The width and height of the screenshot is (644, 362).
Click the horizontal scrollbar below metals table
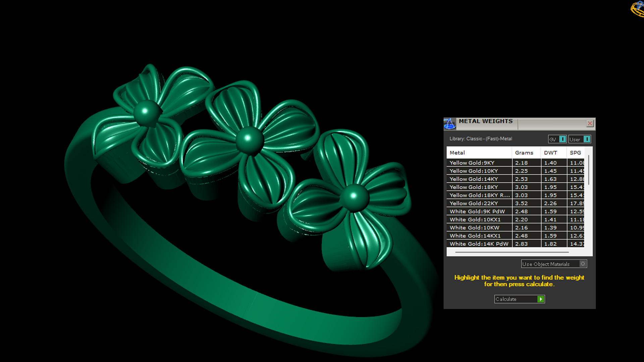512,252
